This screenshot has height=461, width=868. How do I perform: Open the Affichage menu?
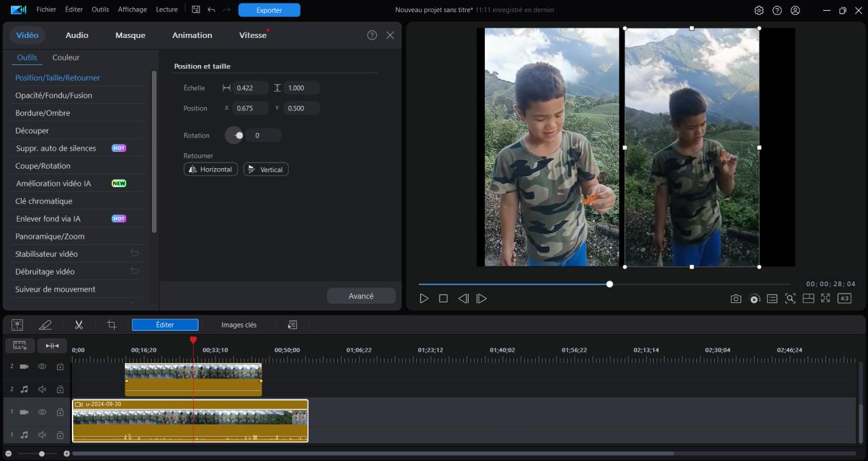click(x=132, y=9)
